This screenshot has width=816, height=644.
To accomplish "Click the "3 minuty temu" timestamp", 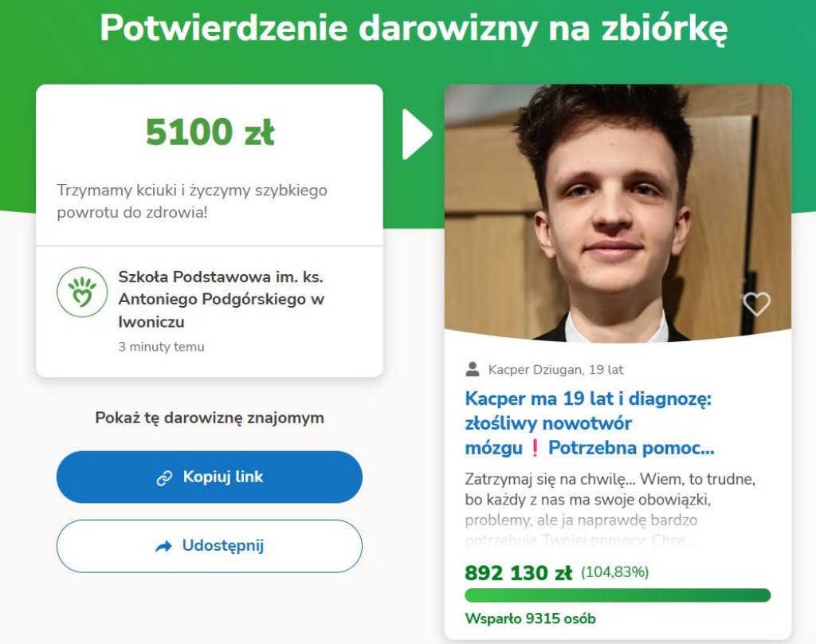I will click(161, 347).
